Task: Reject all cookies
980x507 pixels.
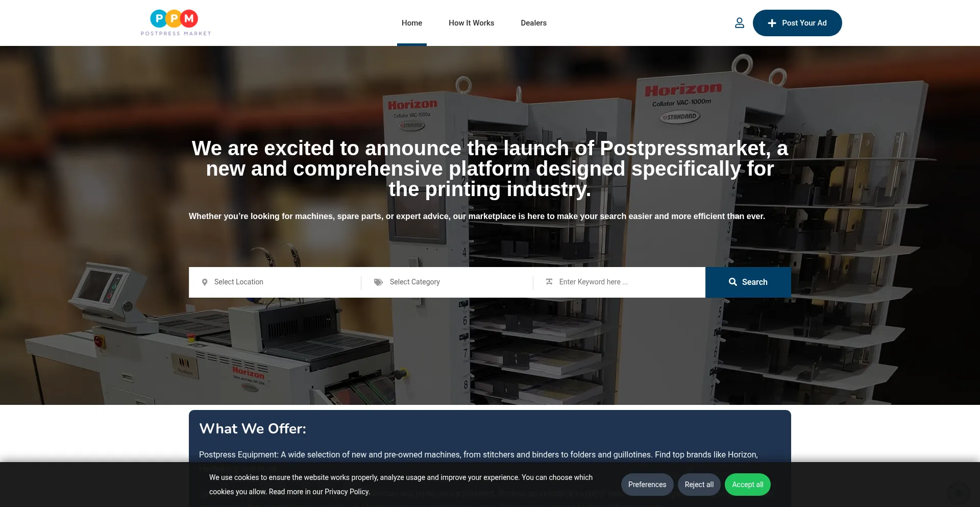Action: 699,485
